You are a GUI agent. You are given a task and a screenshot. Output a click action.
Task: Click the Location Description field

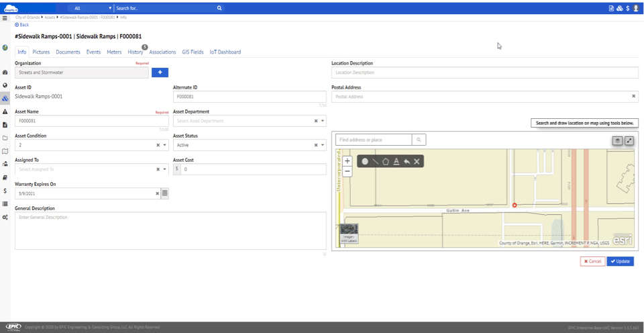click(484, 73)
